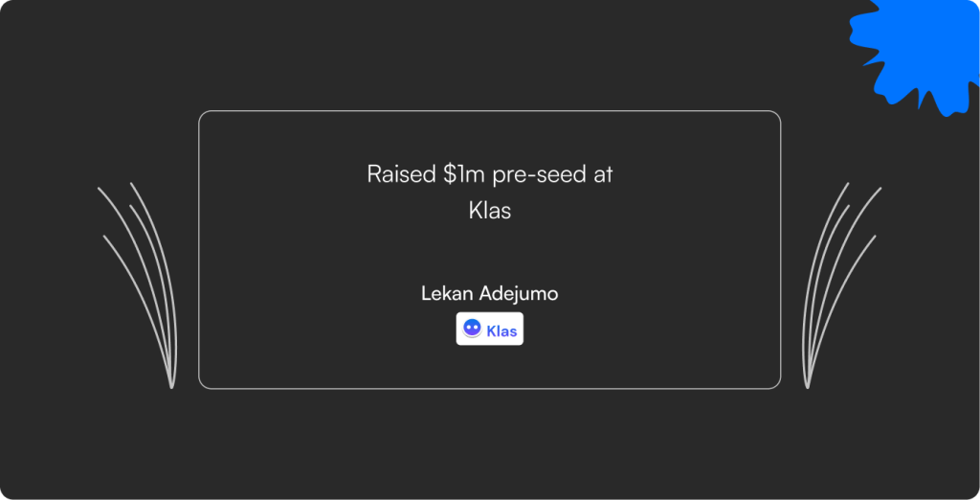
Task: Select the right curved grass line decoration
Action: click(x=841, y=285)
